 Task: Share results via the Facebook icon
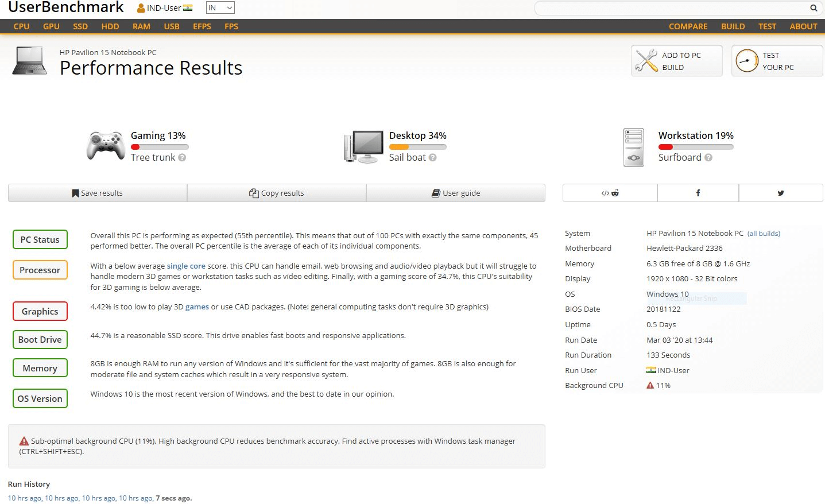tap(698, 193)
